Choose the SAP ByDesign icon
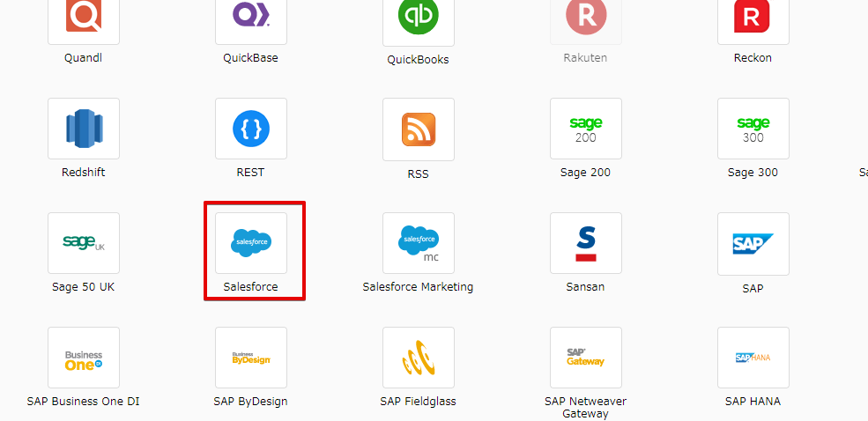The image size is (868, 421). [251, 358]
